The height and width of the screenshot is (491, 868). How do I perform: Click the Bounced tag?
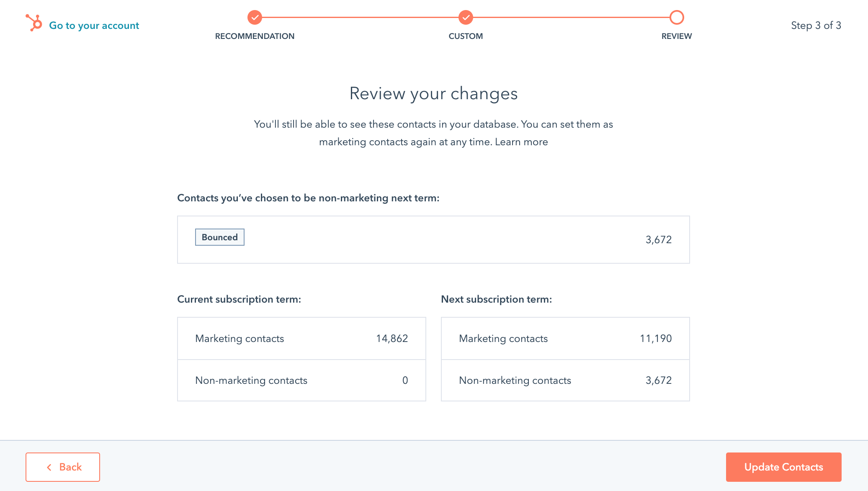(219, 237)
